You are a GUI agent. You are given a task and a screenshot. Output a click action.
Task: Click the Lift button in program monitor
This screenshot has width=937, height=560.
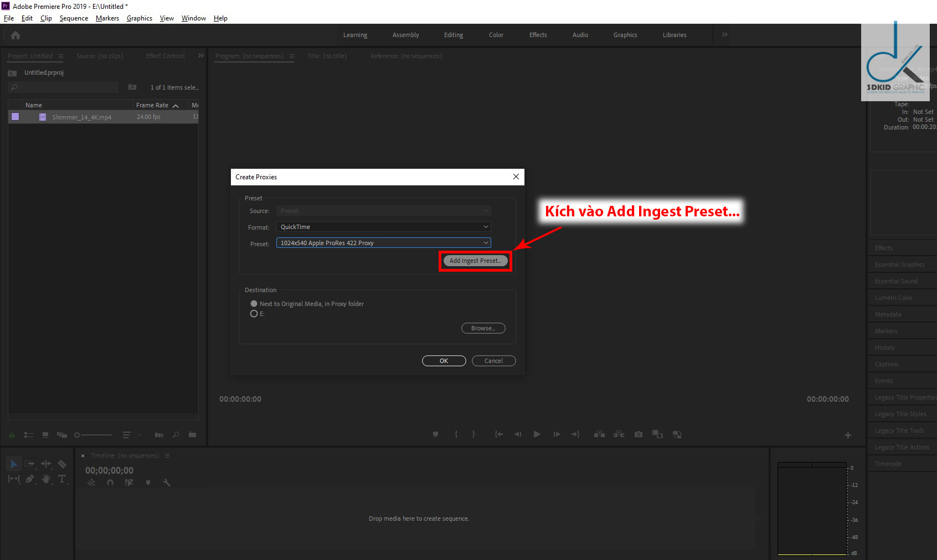[x=599, y=434]
